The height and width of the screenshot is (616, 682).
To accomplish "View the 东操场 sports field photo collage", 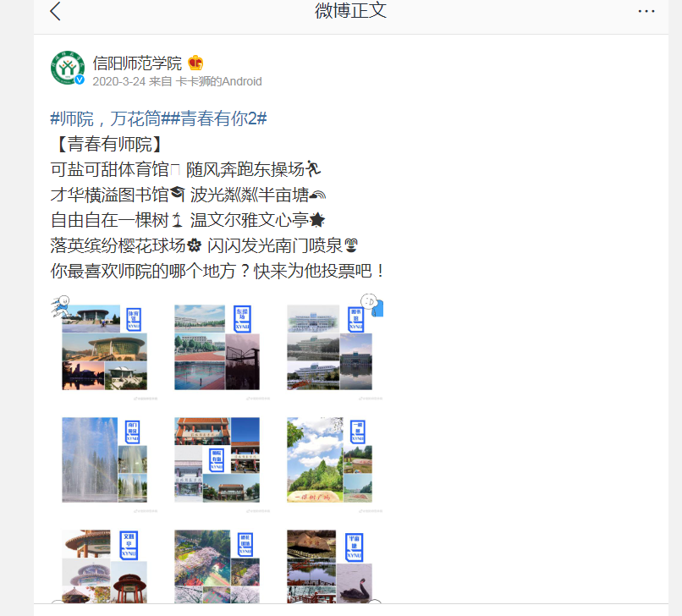I will (x=217, y=349).
